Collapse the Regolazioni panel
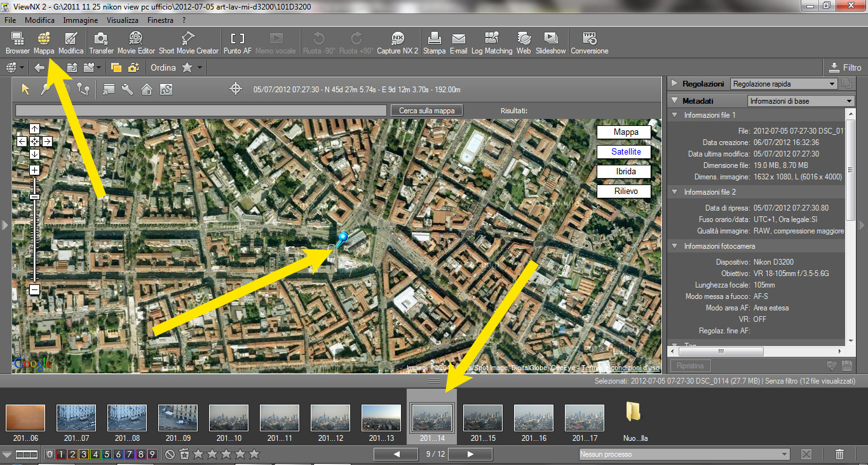Image resolution: width=868 pixels, height=465 pixels. [x=674, y=83]
